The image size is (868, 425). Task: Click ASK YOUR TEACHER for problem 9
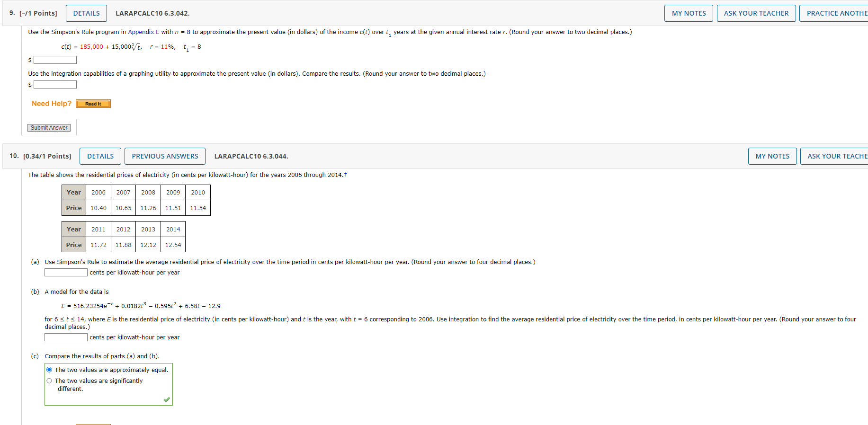pos(756,13)
